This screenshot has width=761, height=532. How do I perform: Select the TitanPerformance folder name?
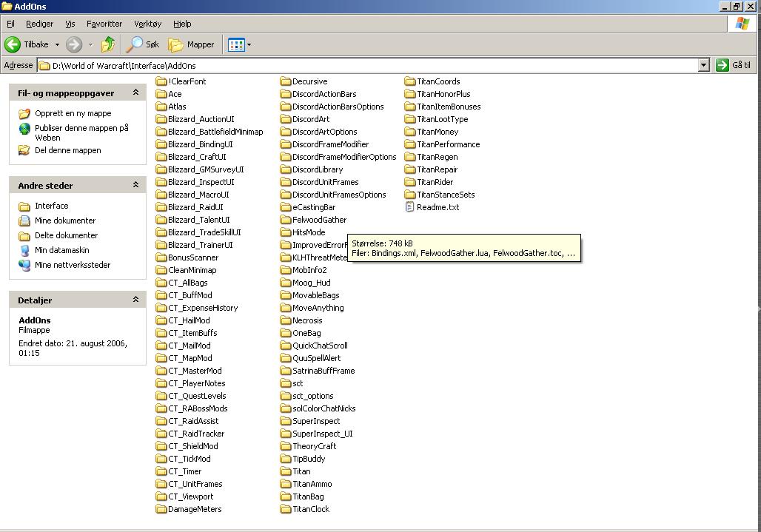point(449,144)
